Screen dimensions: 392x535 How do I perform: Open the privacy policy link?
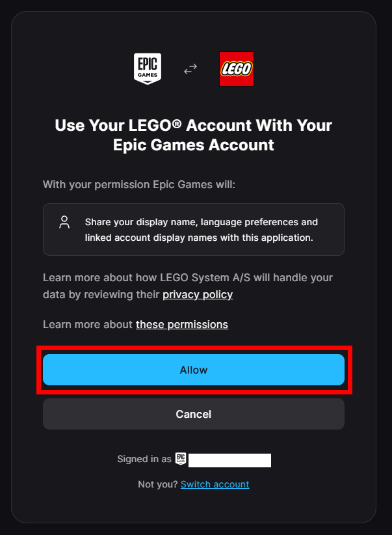pos(198,295)
